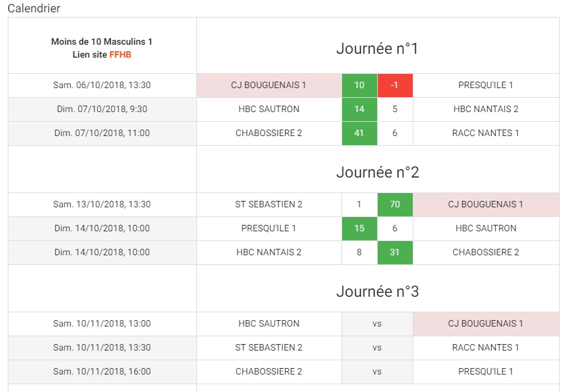Click HBC SAUTRON home team on 07/10
The width and height of the screenshot is (565, 392).
(269, 109)
